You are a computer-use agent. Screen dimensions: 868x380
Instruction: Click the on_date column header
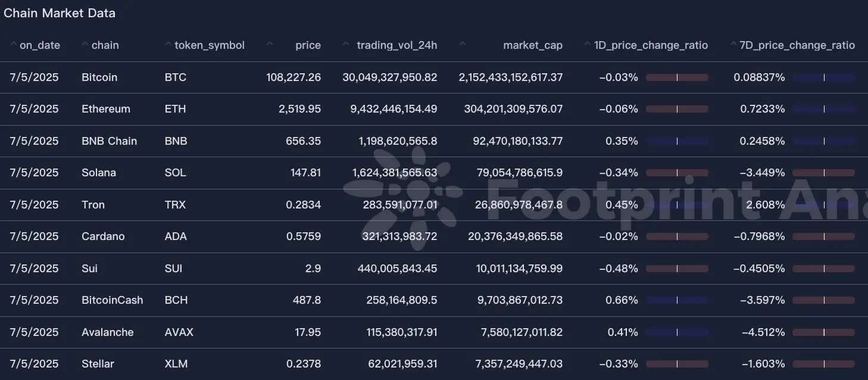pyautogui.click(x=39, y=45)
